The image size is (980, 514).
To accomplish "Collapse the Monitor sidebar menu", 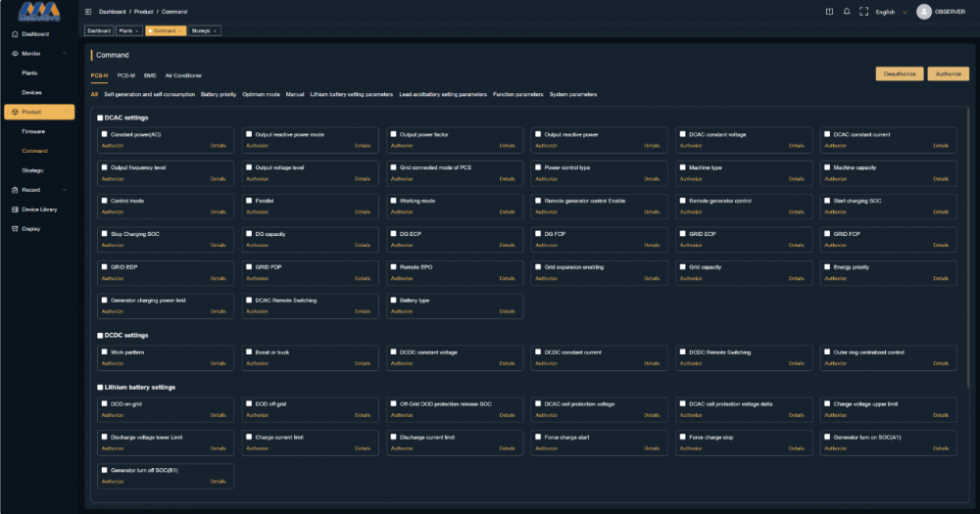I will click(x=67, y=54).
